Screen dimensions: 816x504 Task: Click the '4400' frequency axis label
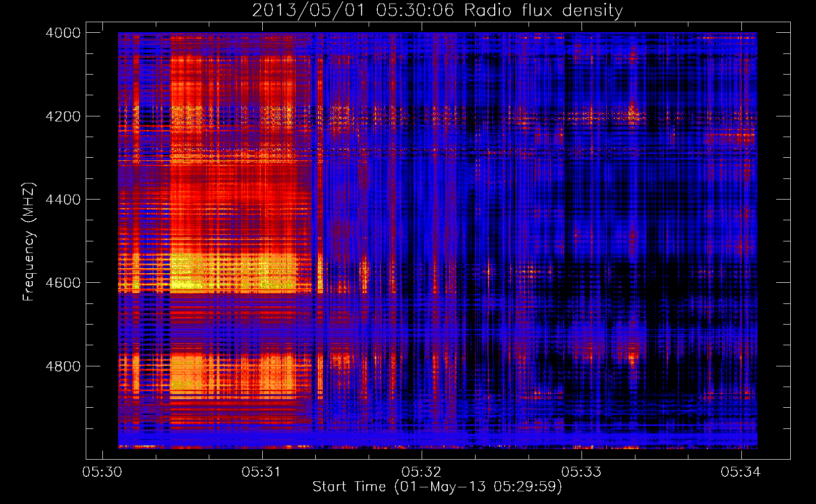point(63,200)
